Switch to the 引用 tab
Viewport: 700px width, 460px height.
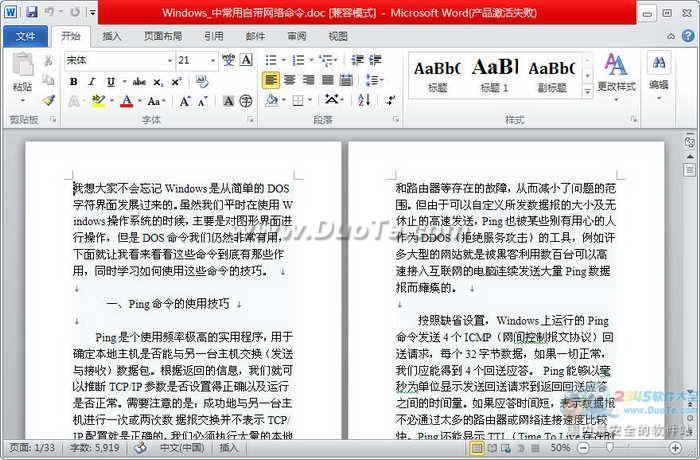214,37
